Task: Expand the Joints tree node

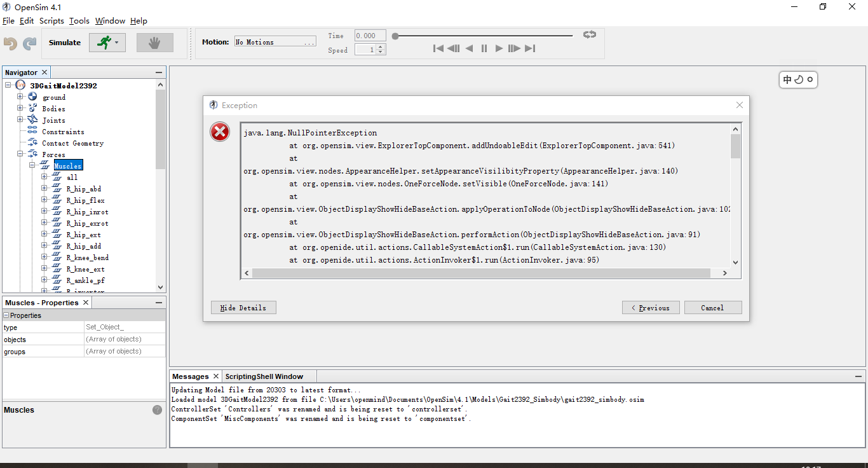Action: point(20,120)
